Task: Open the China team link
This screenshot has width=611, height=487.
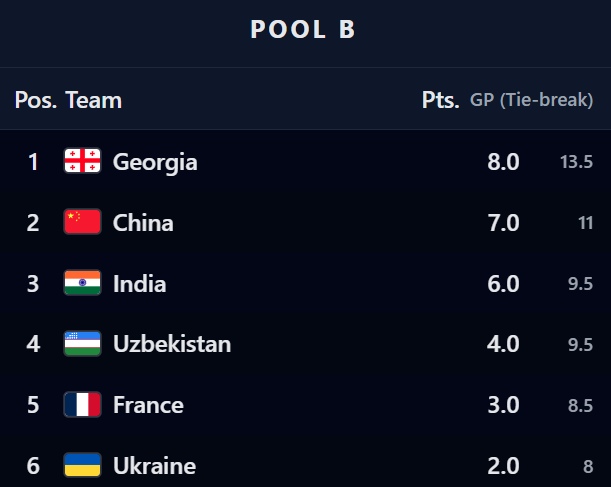Action: pos(143,222)
